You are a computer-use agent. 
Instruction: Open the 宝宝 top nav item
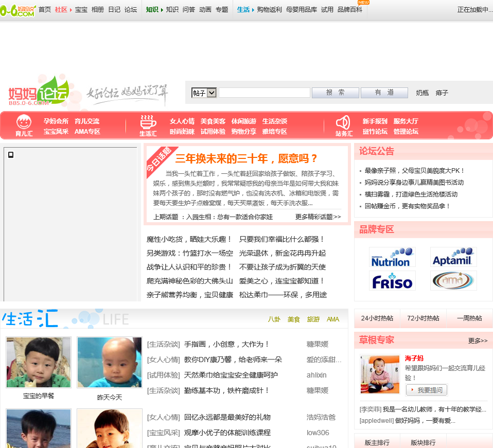pyautogui.click(x=81, y=10)
